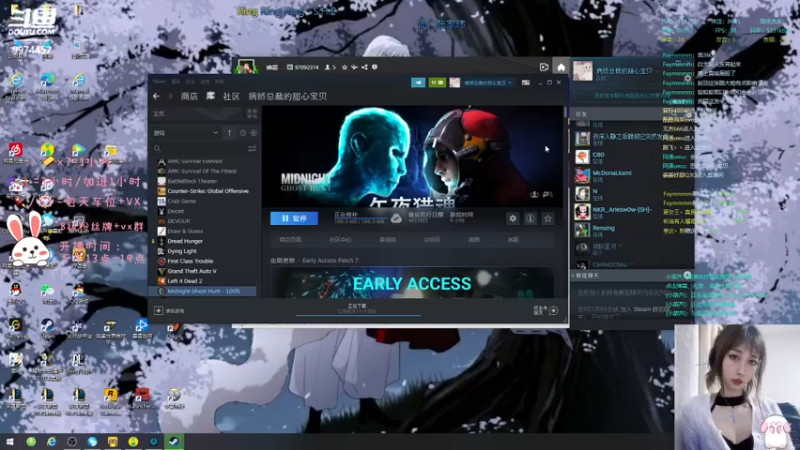
Task: Open the 讨论区 discussions link
Action: [x=432, y=239]
